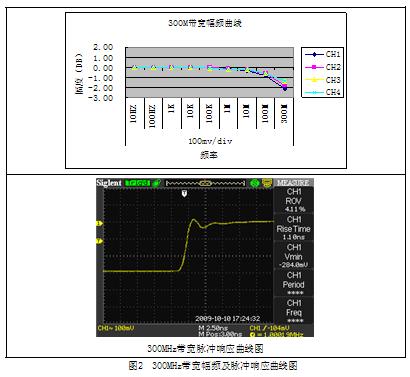Viewport: 410px width, 377px height.
Task: Click the 300M data point on curve
Action: coord(285,88)
